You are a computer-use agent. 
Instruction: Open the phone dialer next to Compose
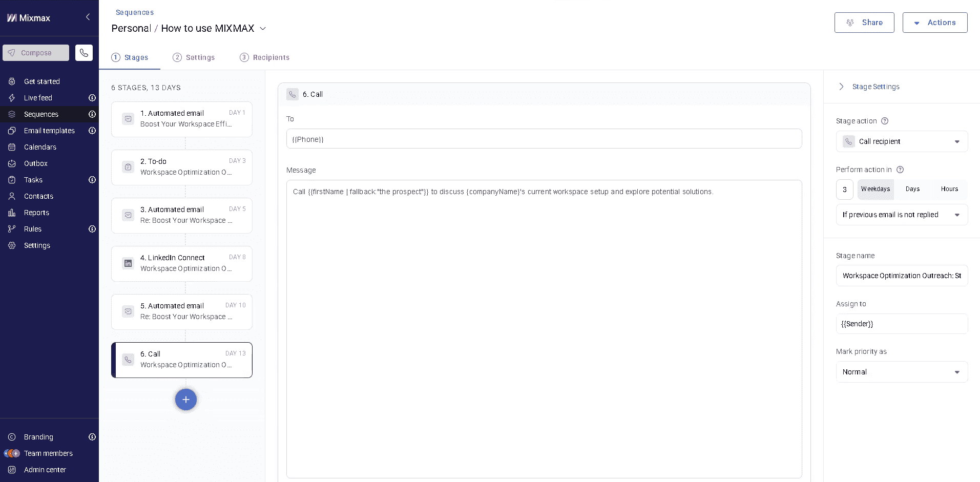coord(84,53)
